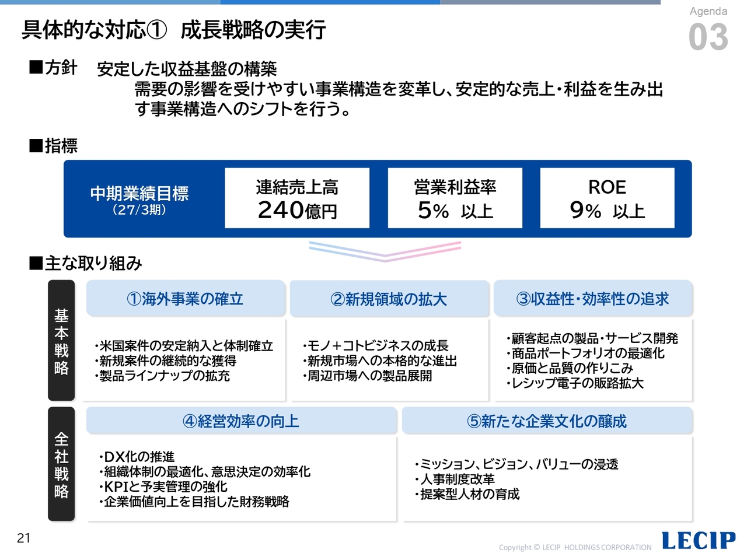This screenshot has width=747, height=560.
Task: Click the bullet 顧客起点の製品・サービス開発
Action: point(592,338)
